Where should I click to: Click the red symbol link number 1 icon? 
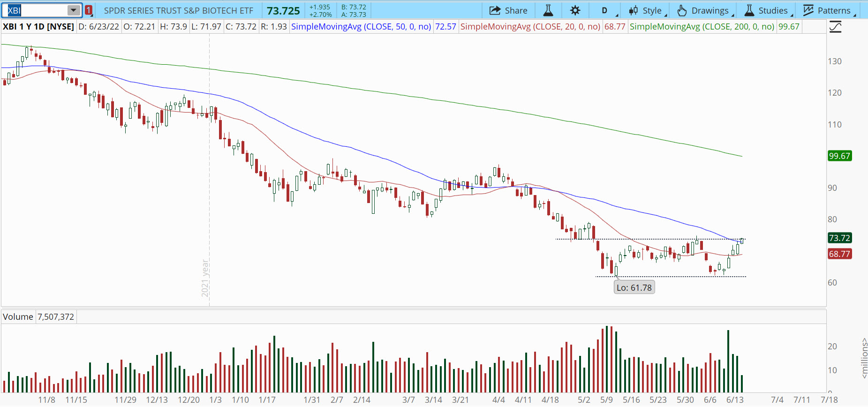pos(89,10)
